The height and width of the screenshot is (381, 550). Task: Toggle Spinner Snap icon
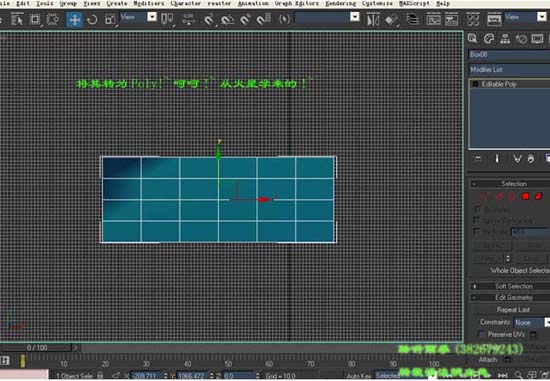(263, 19)
